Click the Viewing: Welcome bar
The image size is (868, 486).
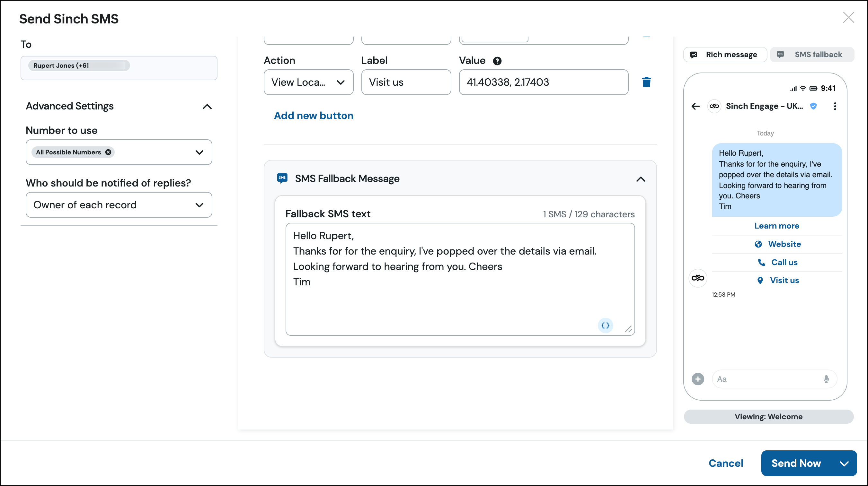pyautogui.click(x=769, y=417)
